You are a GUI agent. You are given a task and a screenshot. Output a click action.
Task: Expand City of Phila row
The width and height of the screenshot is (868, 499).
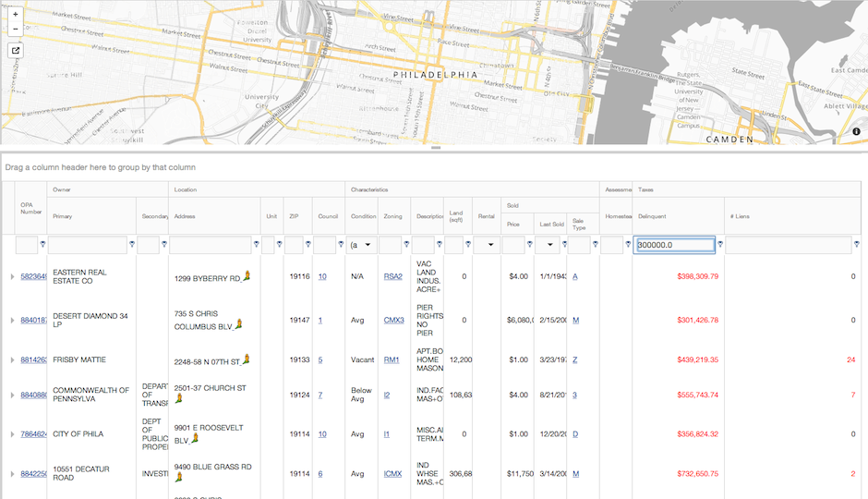tap(12, 434)
